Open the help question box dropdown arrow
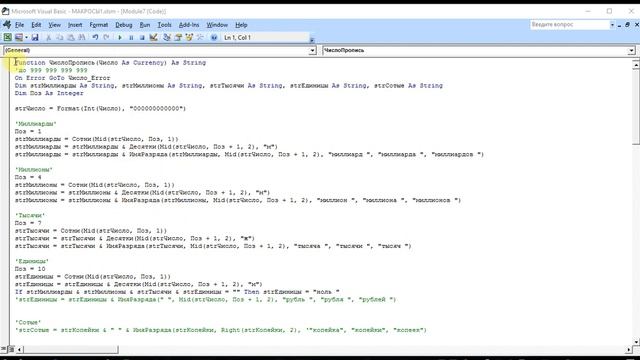The height and width of the screenshot is (360, 640). coord(612,25)
